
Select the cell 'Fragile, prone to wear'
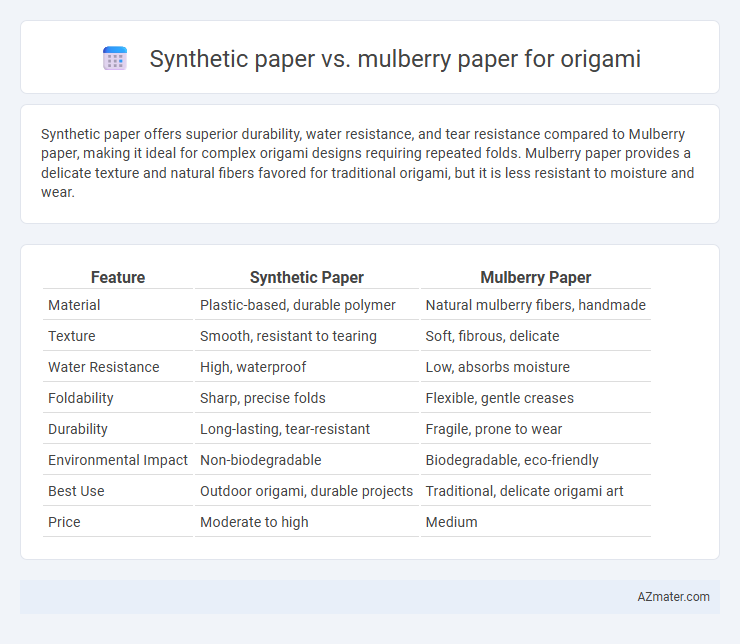click(494, 429)
